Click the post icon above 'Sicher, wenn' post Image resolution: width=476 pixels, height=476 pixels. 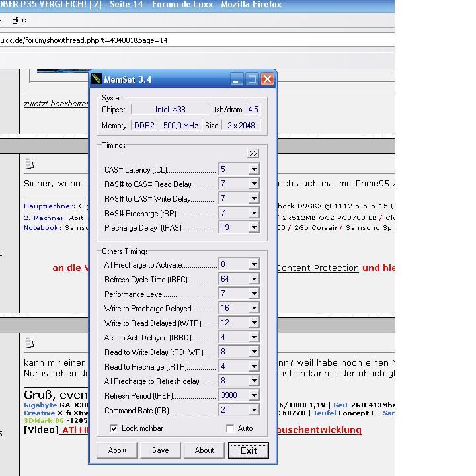click(30, 163)
